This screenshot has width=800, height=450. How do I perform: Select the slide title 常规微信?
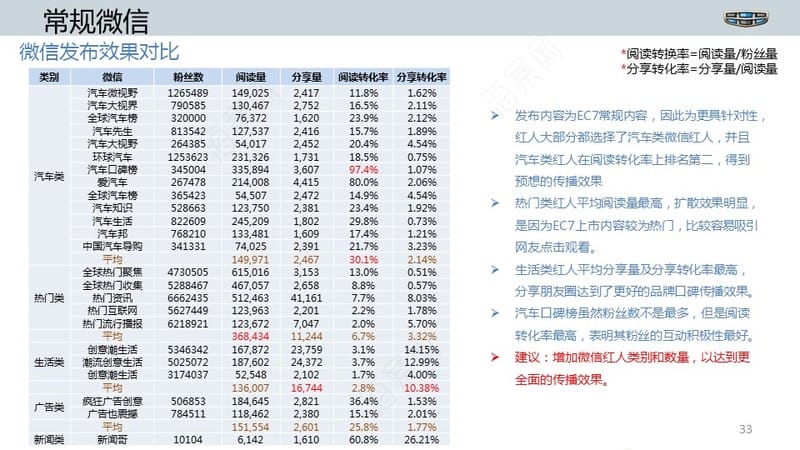pos(96,21)
